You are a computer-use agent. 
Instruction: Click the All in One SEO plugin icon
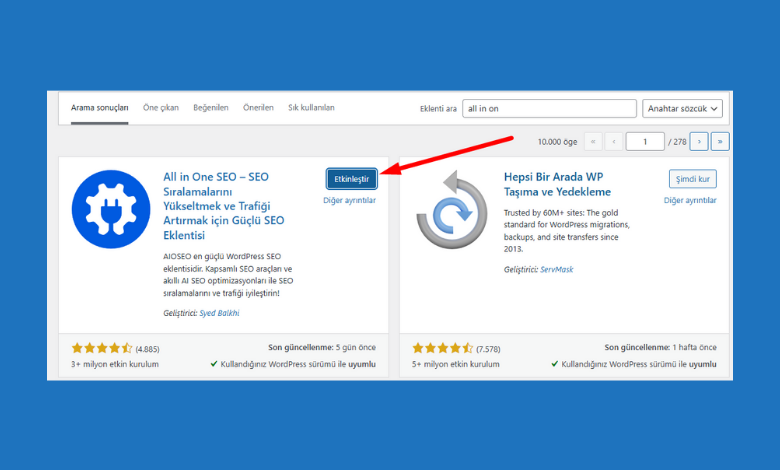click(111, 209)
